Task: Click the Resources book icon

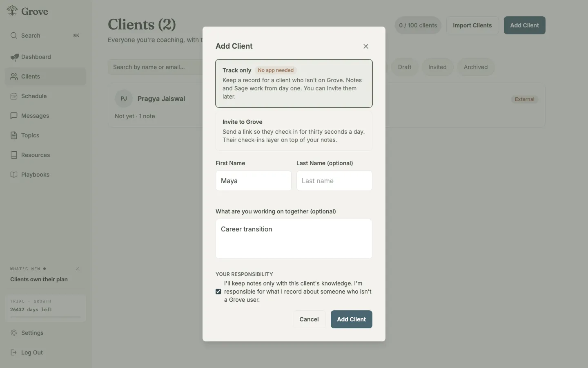Action: 14,155
